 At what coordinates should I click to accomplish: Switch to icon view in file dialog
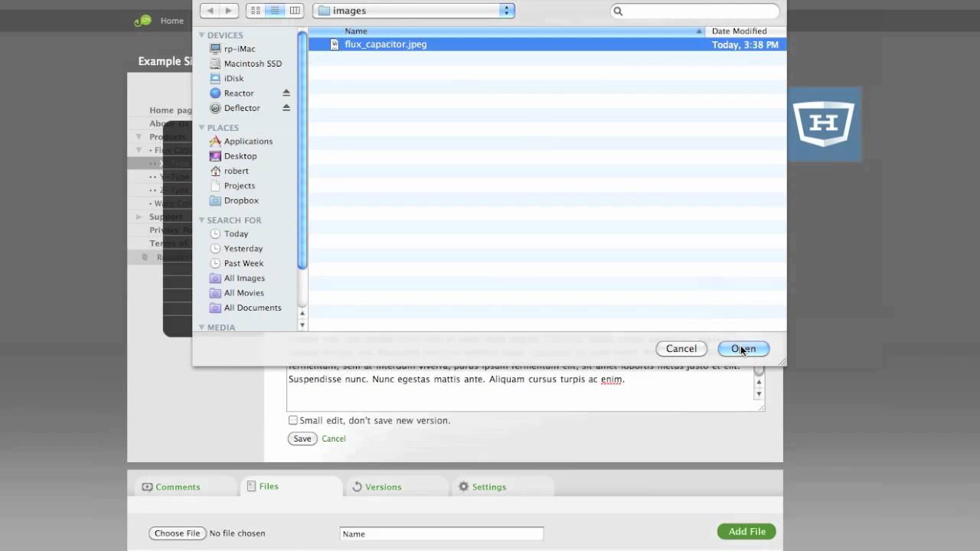pos(256,11)
